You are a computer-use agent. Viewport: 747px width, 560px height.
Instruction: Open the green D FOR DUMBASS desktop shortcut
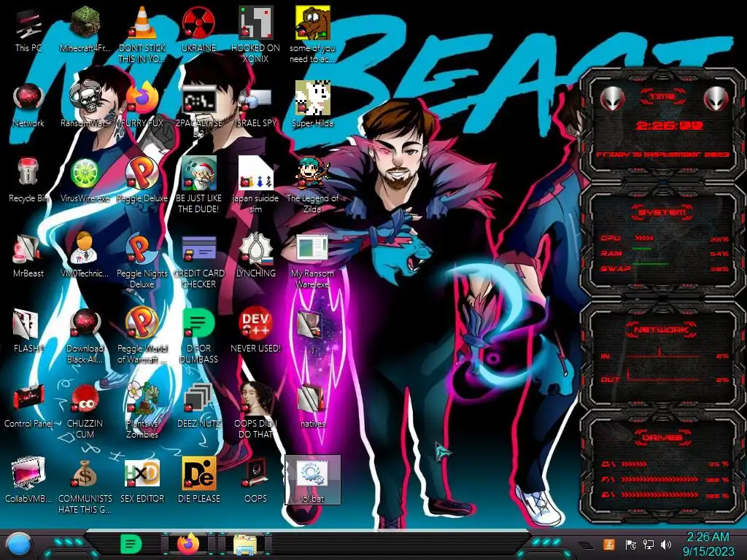coord(198,335)
